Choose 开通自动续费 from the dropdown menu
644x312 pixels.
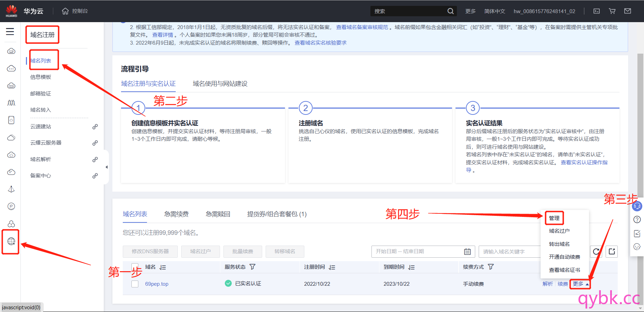564,257
